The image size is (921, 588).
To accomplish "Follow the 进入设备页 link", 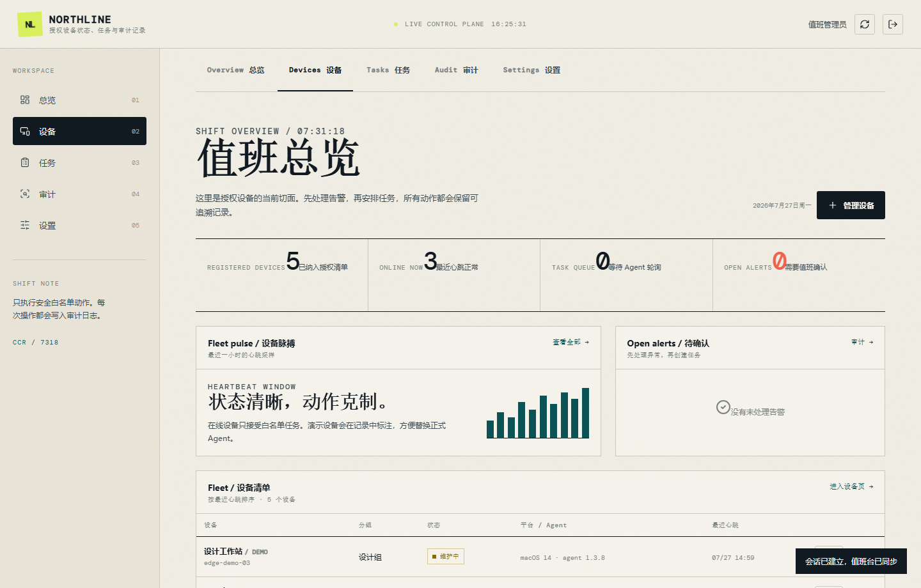I will 851,486.
